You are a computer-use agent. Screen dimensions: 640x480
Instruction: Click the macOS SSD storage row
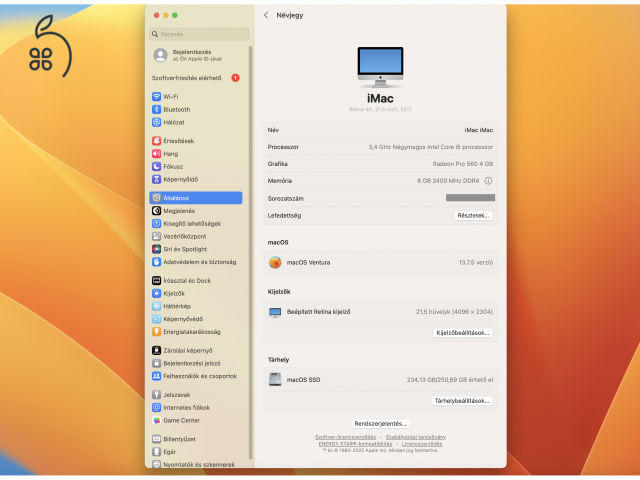pyautogui.click(x=380, y=380)
